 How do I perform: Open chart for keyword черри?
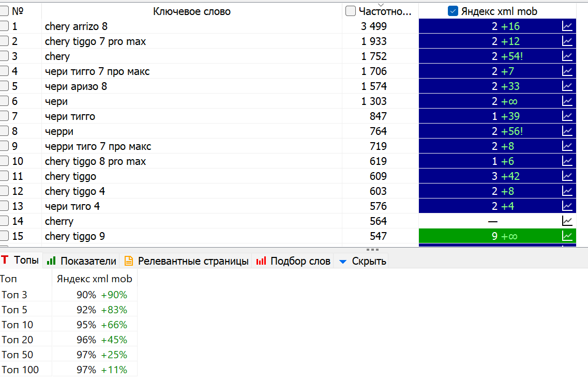[x=567, y=131]
